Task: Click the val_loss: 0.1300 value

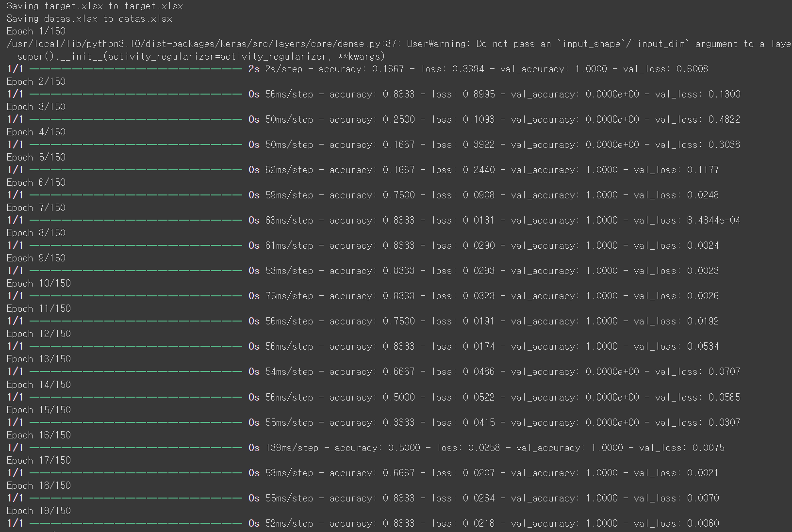Action: (x=698, y=94)
